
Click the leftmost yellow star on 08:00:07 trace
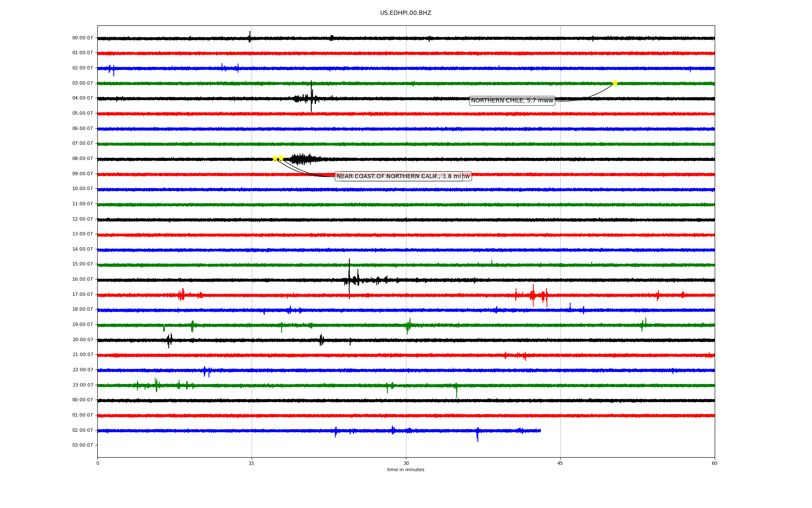(275, 158)
